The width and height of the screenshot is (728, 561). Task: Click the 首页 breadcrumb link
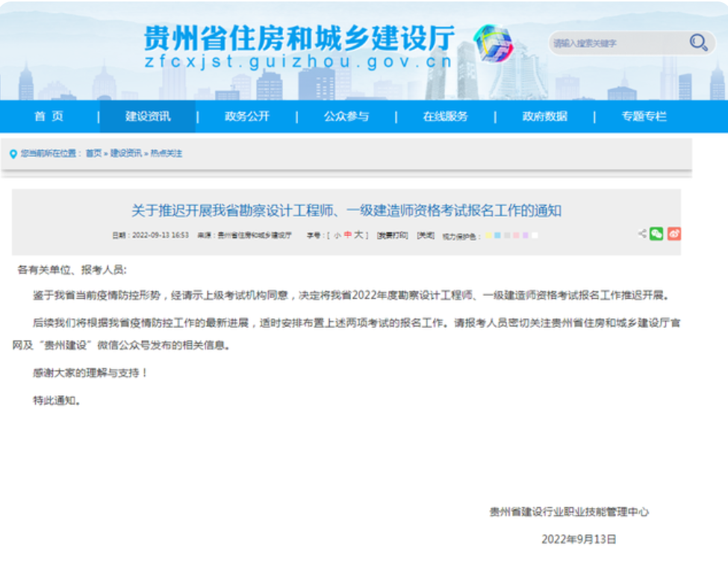coord(93,153)
